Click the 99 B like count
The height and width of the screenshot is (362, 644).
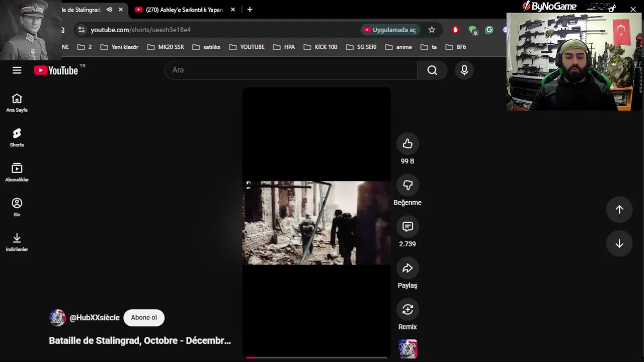408,161
